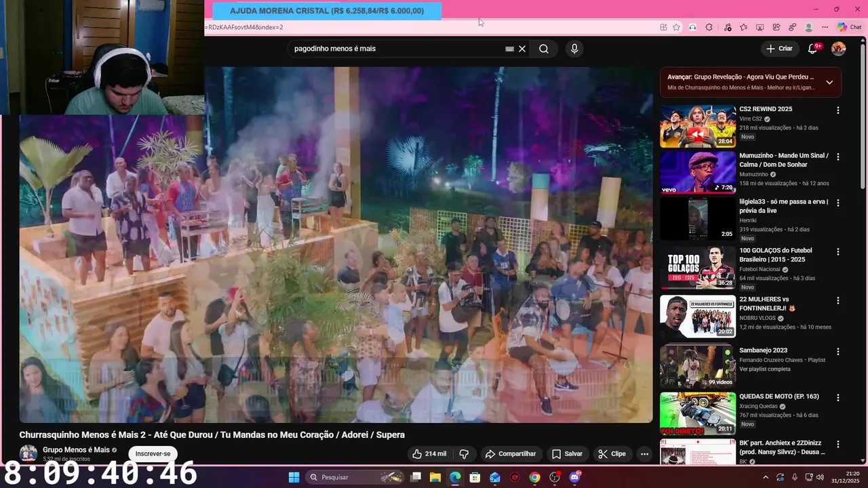868x488 pixels.
Task: Open options menu for Sambanejo 2023 playlist
Action: click(x=838, y=352)
